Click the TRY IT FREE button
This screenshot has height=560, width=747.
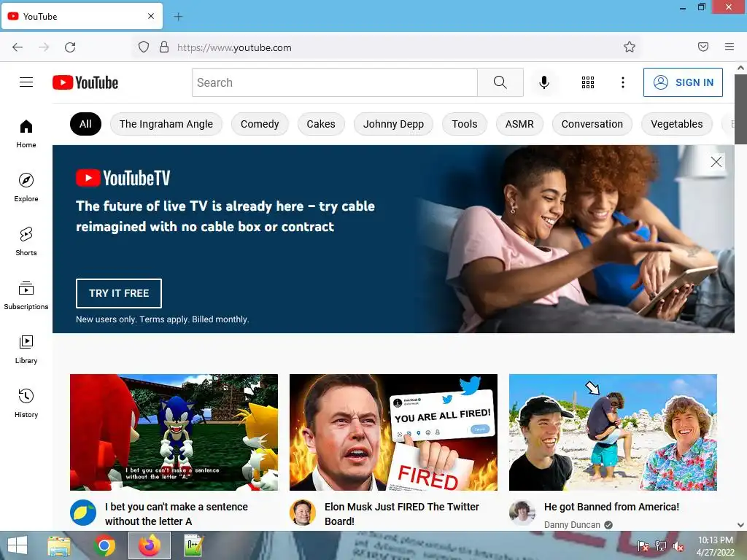(x=119, y=293)
